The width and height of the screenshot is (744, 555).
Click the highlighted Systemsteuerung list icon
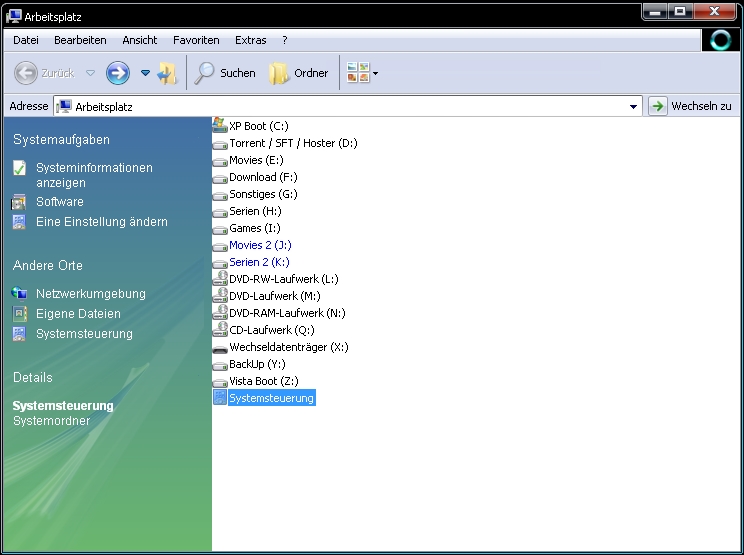pos(220,398)
